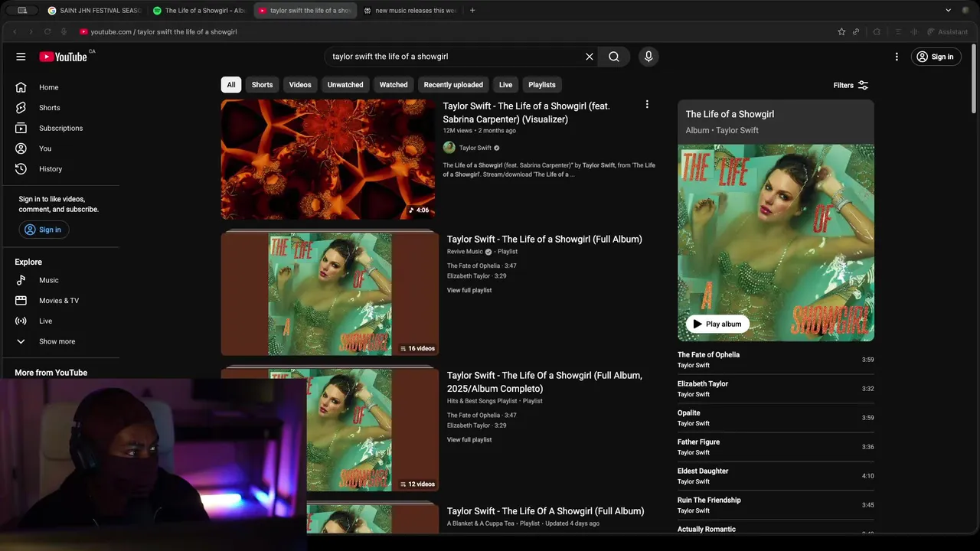Click the YouTube logo

(x=64, y=57)
